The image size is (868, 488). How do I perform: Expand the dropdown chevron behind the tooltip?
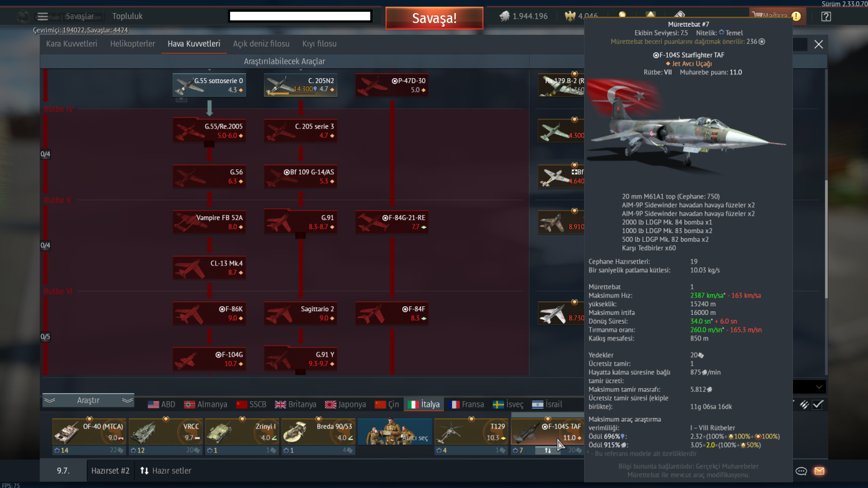[x=819, y=387]
